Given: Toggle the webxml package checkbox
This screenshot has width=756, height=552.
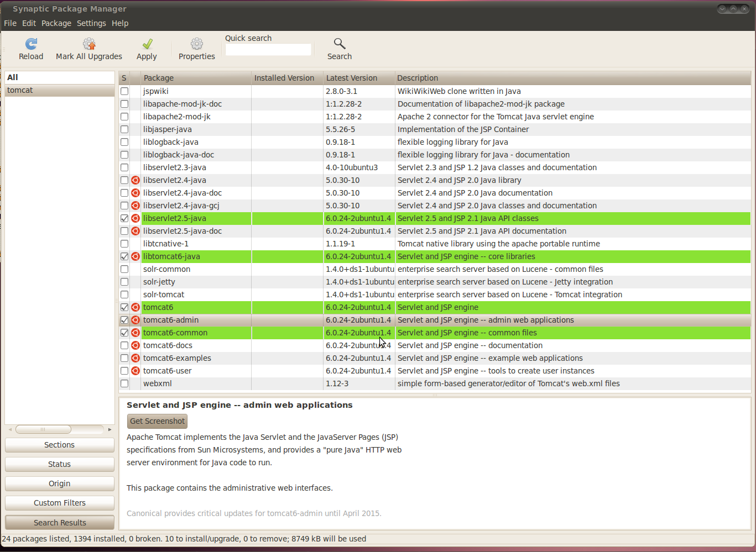Looking at the screenshot, I should 124,383.
